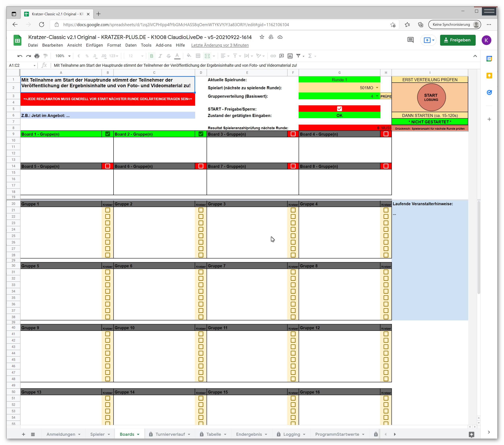Open the all sheets list icon
Viewport: 504px width, 445px height.
33,434
